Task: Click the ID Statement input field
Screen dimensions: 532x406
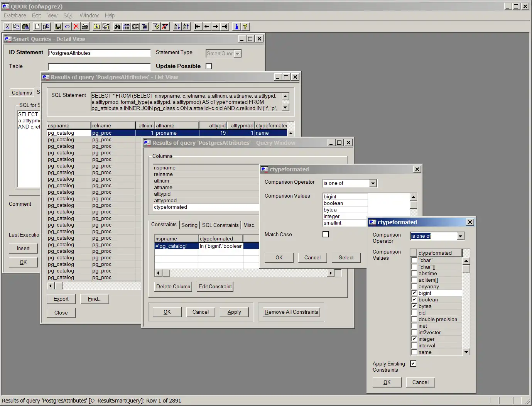Action: coord(99,53)
